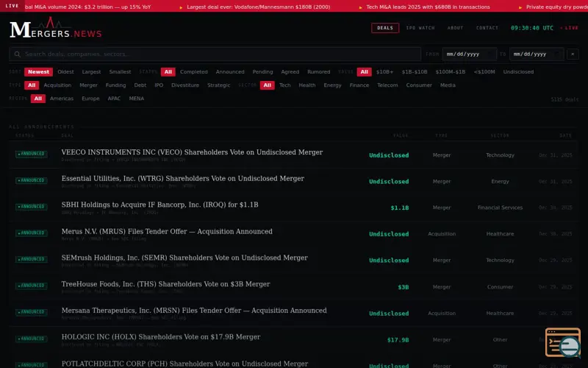Sort deals by Newest
Screen dimensions: 588x368
click(x=39, y=71)
